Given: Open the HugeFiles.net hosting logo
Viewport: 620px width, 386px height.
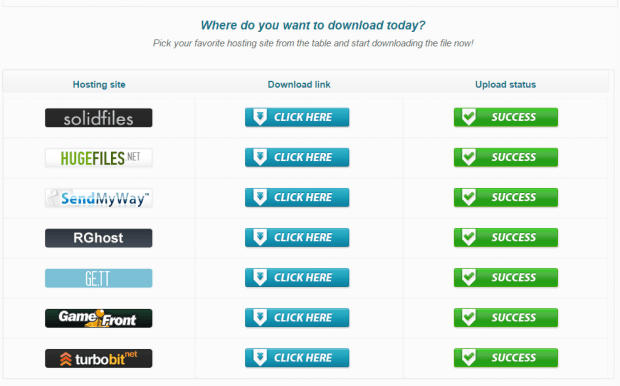Looking at the screenshot, I should (98, 158).
